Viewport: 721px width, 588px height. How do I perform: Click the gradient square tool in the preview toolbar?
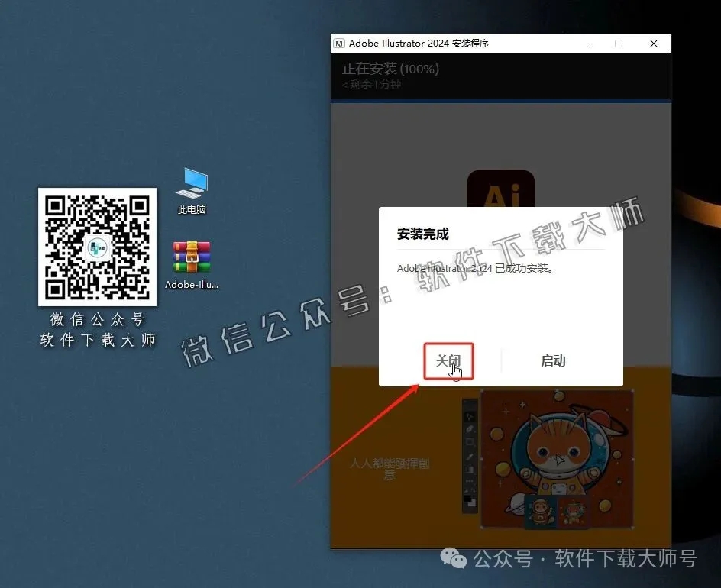tap(469, 469)
